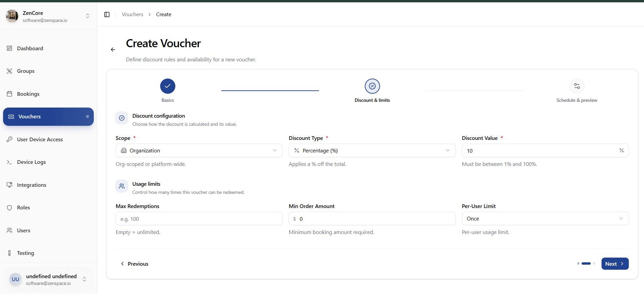Expand the undefined undefined user menu
Screen dimensions: 644x294
84,279
